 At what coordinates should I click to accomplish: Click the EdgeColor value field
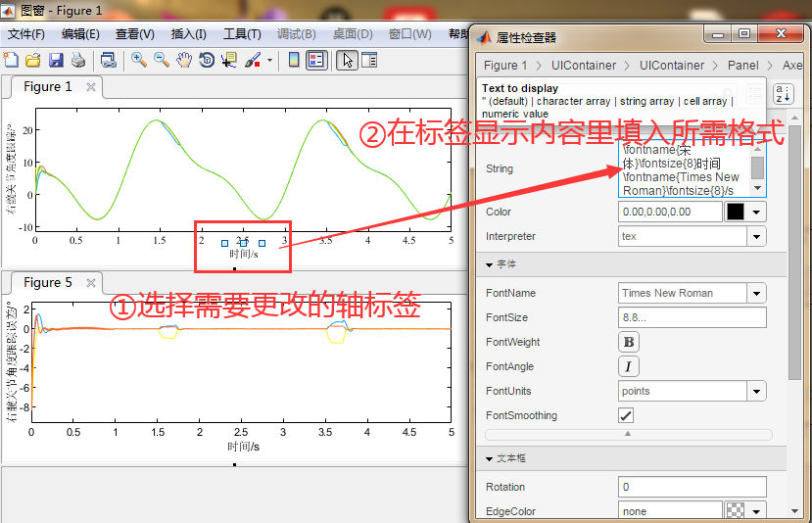tap(670, 511)
